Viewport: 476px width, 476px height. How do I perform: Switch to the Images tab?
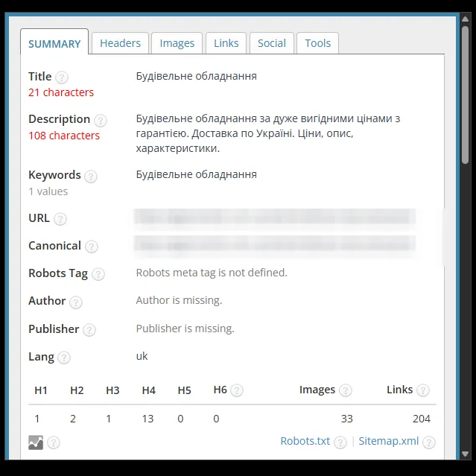177,43
